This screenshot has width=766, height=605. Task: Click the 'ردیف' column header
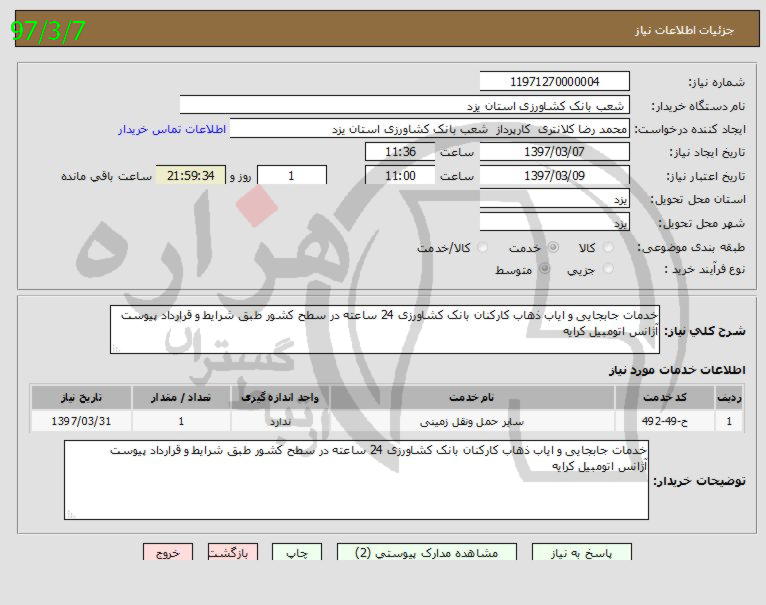(729, 398)
